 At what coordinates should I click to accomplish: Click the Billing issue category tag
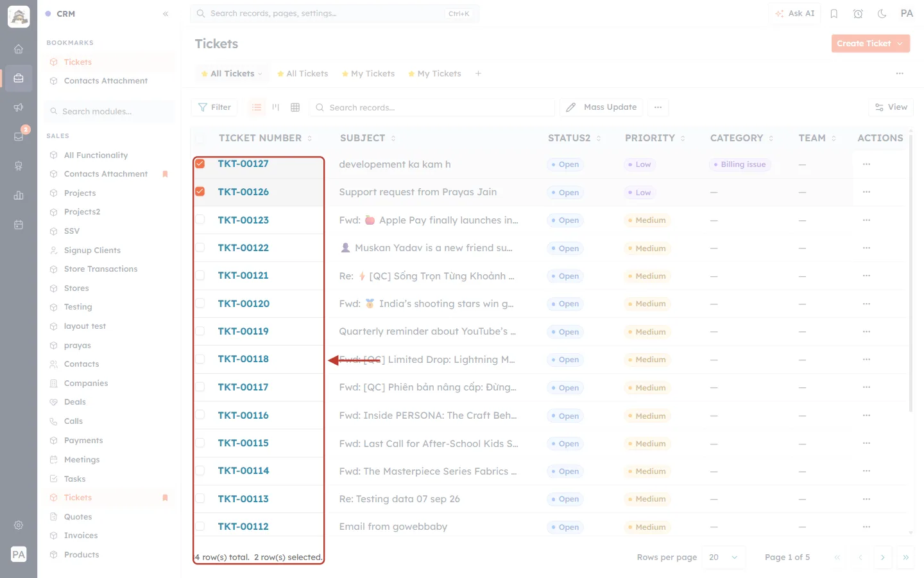[740, 164]
